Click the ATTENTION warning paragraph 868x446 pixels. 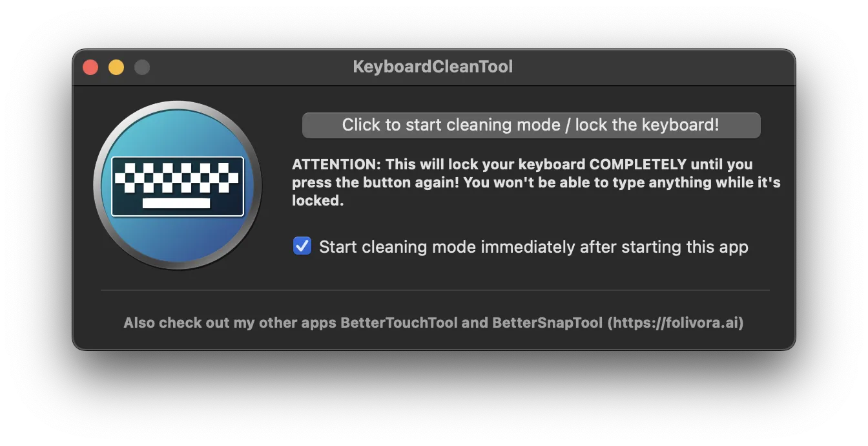pos(536,182)
